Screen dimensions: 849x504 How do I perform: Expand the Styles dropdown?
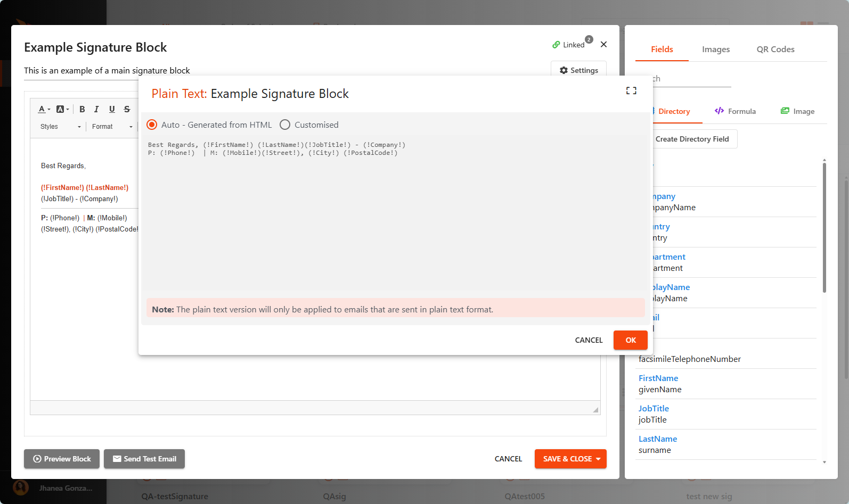click(x=60, y=127)
